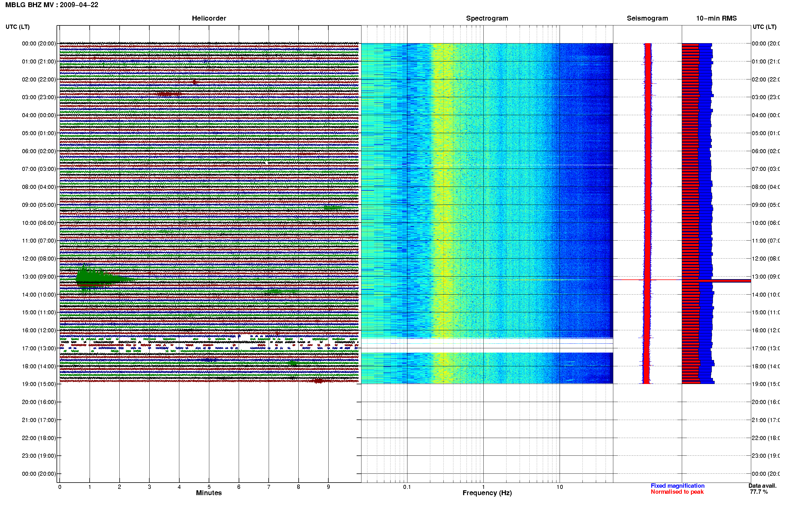Click the small red event below 02:00
This screenshot has height=508, width=812.
(x=195, y=82)
